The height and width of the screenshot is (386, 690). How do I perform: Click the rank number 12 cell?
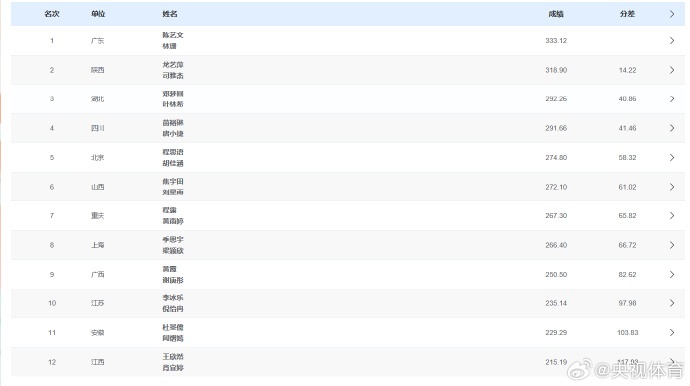point(52,362)
